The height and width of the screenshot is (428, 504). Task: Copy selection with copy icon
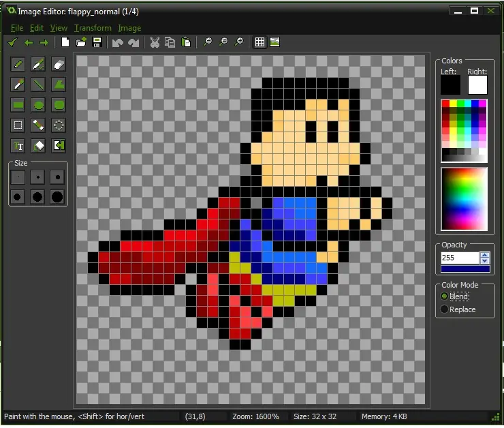(x=170, y=42)
